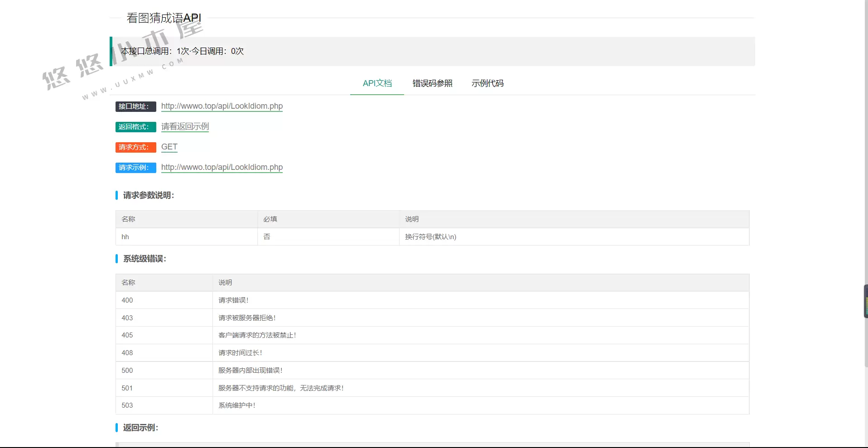Click the 405 error code cell
The height and width of the screenshot is (448, 868).
pos(164,335)
